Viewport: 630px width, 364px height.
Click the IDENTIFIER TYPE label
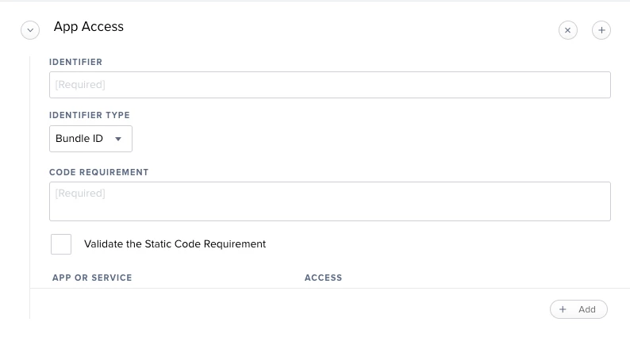point(89,115)
